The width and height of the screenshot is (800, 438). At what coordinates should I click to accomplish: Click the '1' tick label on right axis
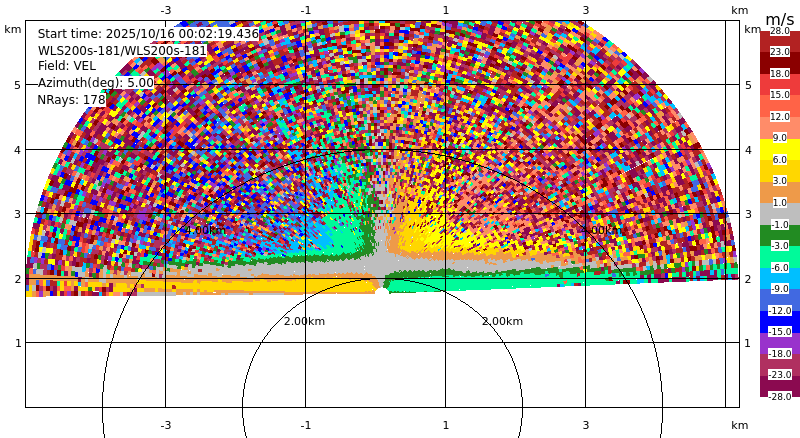click(x=748, y=343)
